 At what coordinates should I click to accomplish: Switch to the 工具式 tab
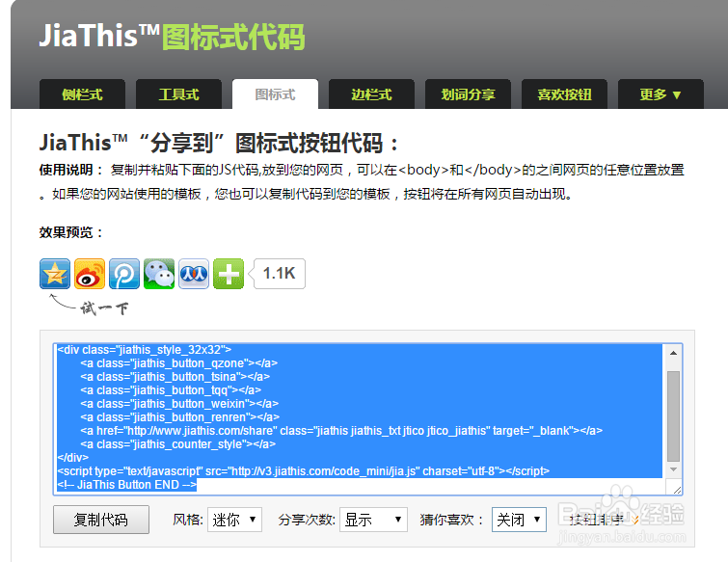coord(178,94)
